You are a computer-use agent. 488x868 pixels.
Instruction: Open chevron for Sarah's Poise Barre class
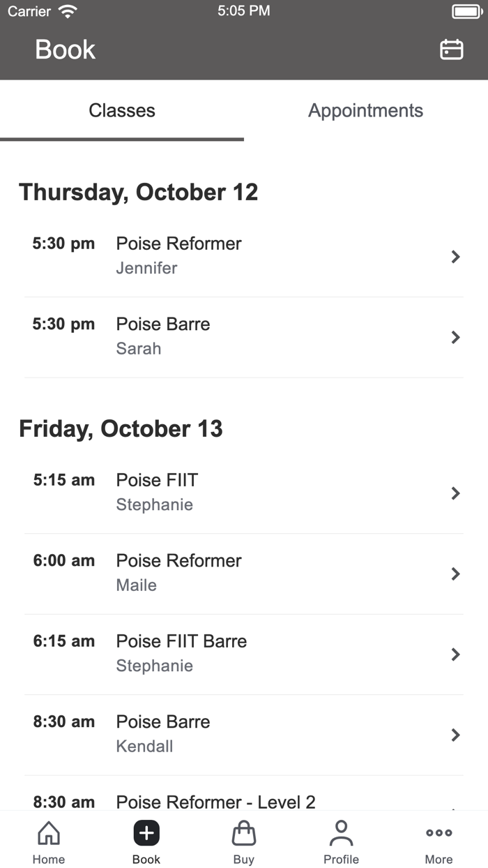456,337
